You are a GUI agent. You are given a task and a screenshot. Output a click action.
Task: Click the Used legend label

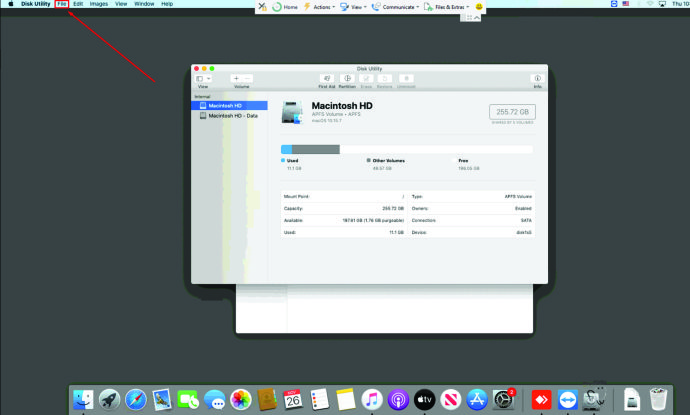(x=292, y=161)
